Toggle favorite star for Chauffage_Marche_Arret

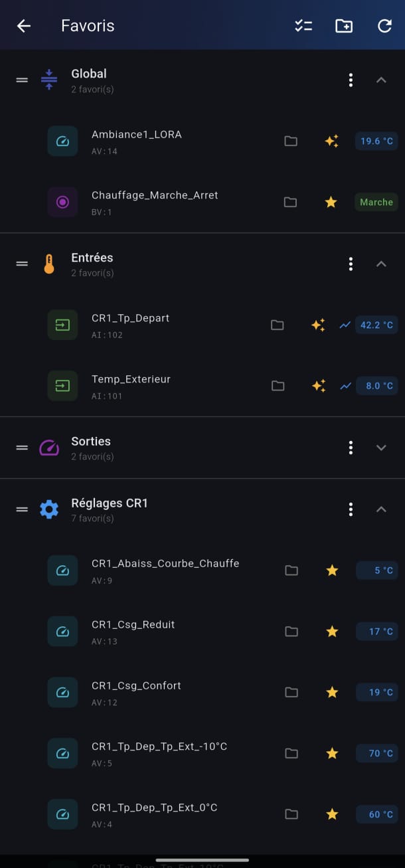point(331,202)
